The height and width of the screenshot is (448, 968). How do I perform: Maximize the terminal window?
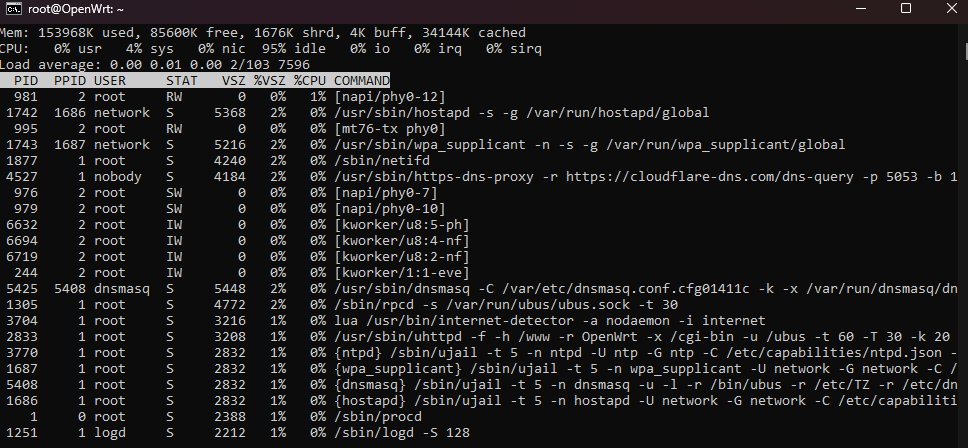pos(906,8)
